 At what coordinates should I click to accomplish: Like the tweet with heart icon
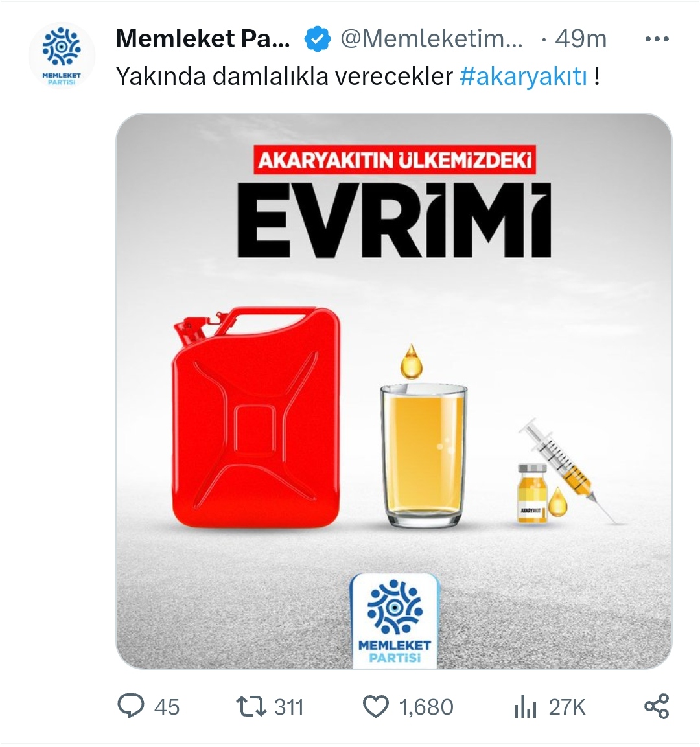376,706
